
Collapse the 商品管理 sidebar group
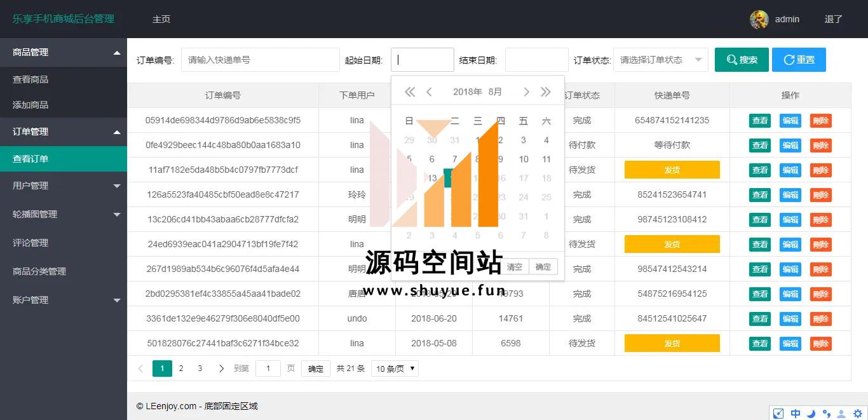(x=64, y=52)
